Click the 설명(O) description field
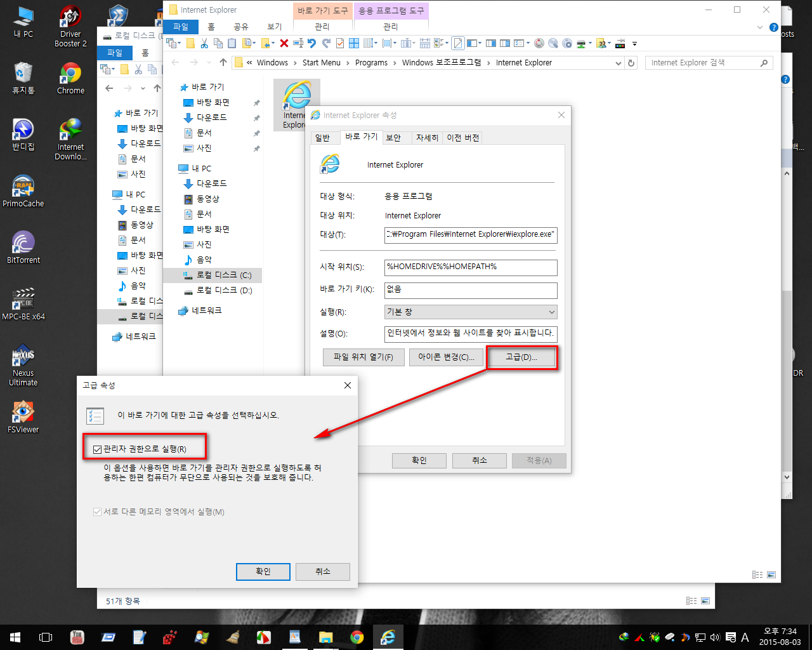Screen dimensions: 812x650 click(471, 333)
